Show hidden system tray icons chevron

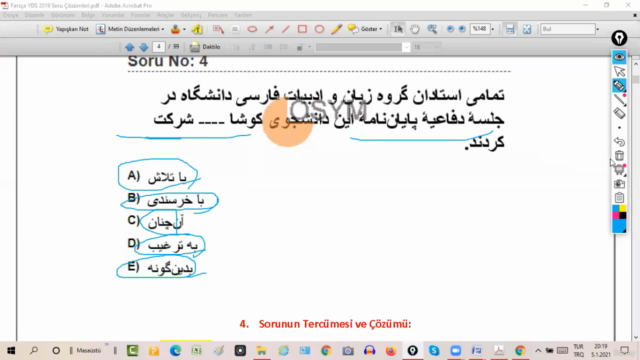pyautogui.click(x=538, y=351)
